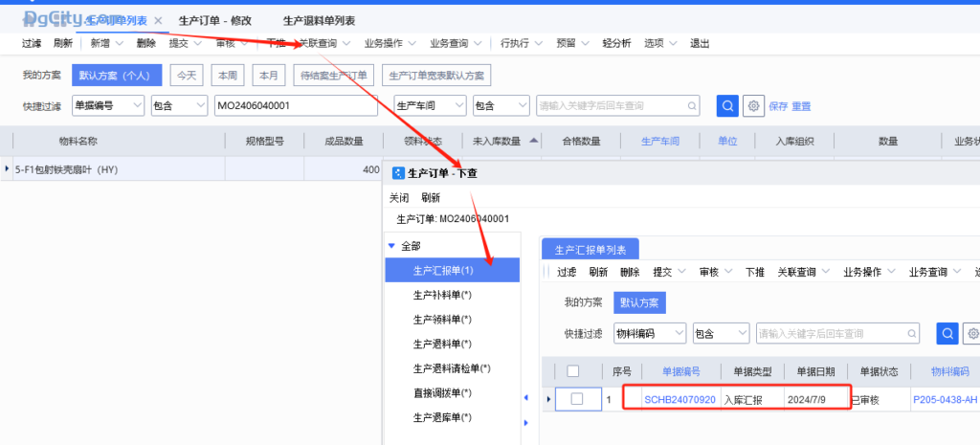Click keyword input in the 下查 dialog
The width and height of the screenshot is (980, 445).
tap(838, 333)
